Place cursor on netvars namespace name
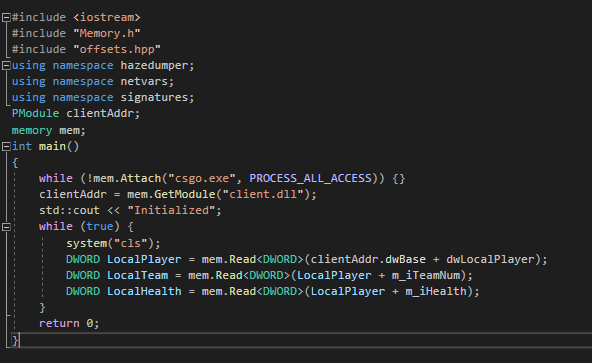This screenshot has height=363, width=592. 144,81
